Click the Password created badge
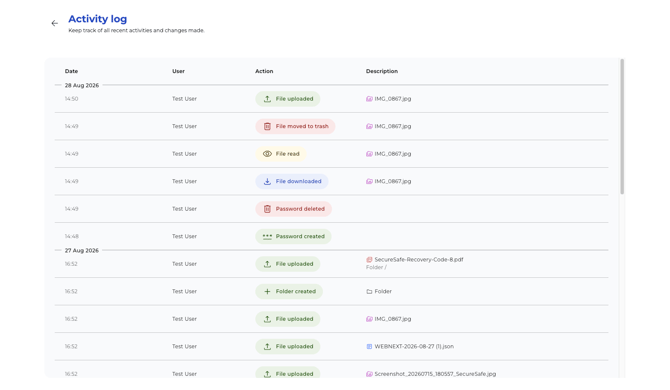The width and height of the screenshot is (670, 390). (x=293, y=237)
